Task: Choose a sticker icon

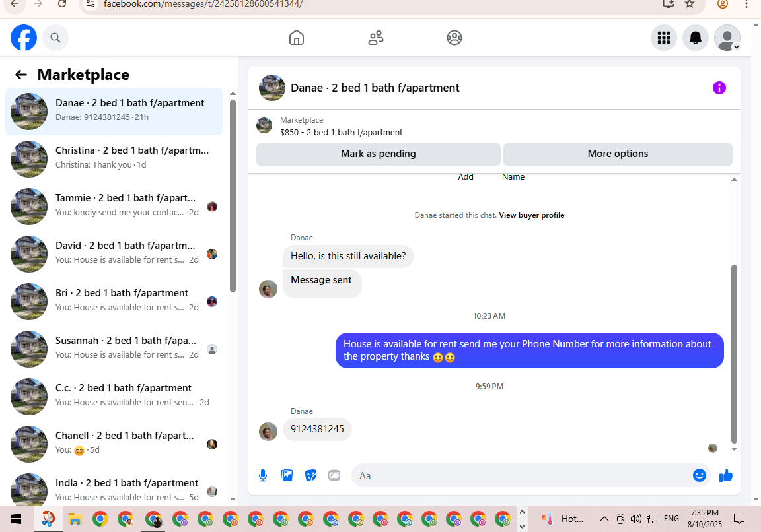Action: [x=310, y=475]
